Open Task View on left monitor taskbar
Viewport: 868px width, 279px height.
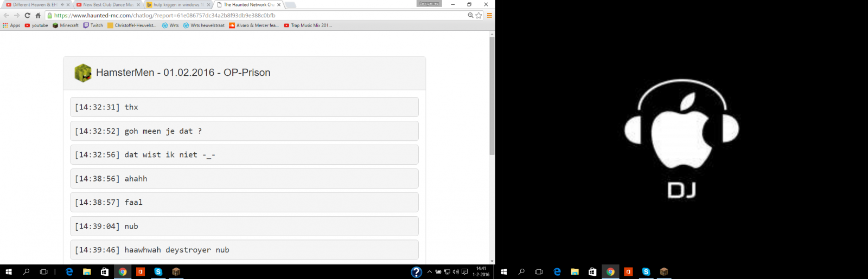point(44,272)
